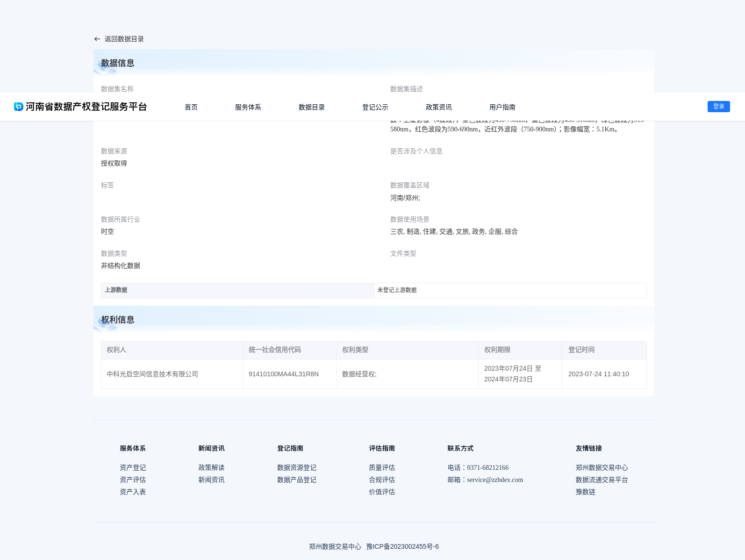Click table header 权利人
The image size is (745, 560).
116,350
